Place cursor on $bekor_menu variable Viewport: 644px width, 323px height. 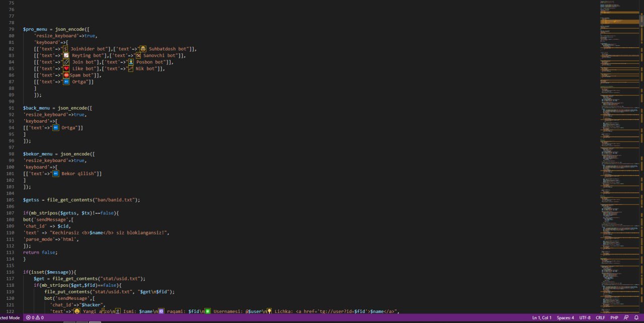click(38, 154)
